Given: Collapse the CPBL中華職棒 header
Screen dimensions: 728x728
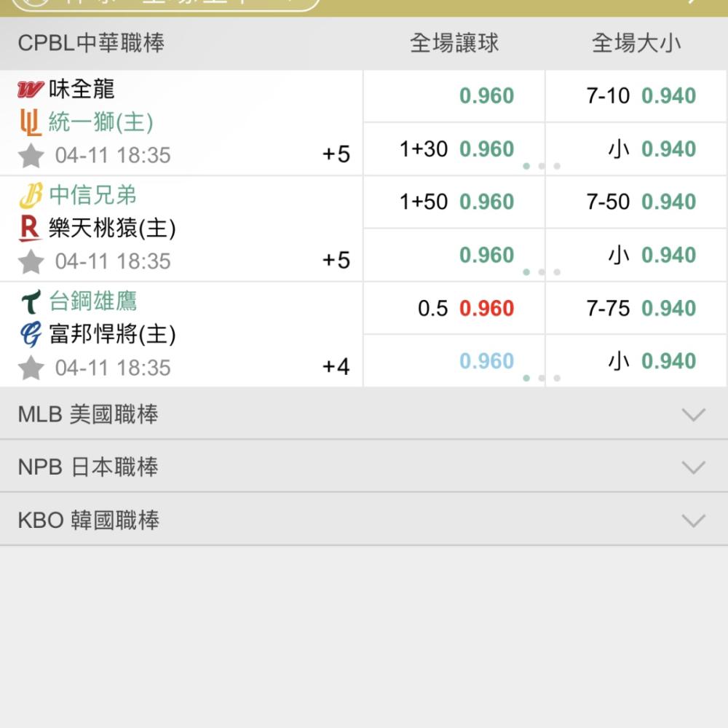Looking at the screenshot, I should click(364, 44).
